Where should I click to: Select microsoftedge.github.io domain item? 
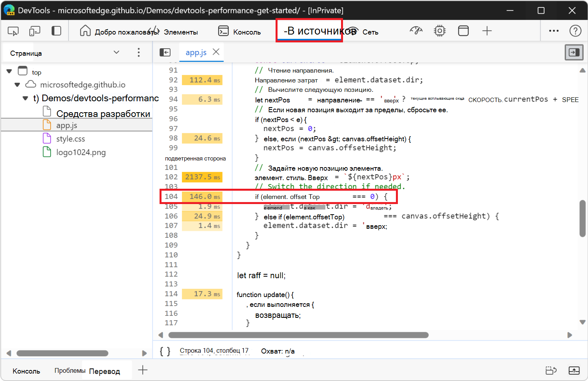[x=83, y=85]
